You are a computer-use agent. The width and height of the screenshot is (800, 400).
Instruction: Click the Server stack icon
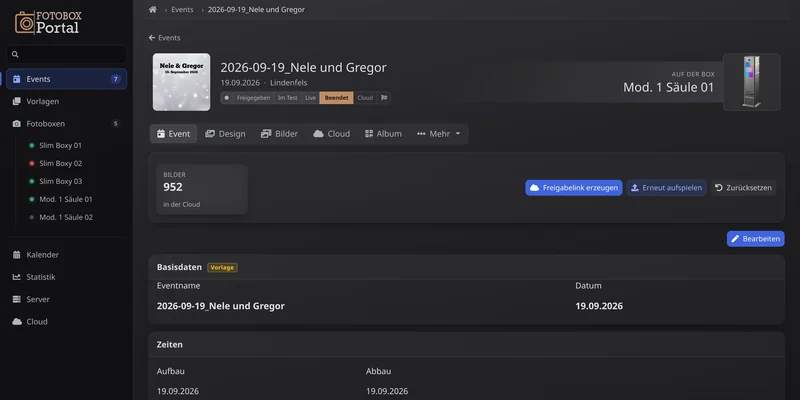[x=16, y=299]
